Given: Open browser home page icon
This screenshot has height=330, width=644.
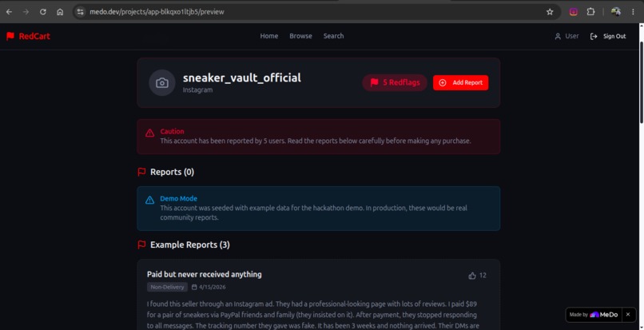Looking at the screenshot, I should pyautogui.click(x=60, y=12).
